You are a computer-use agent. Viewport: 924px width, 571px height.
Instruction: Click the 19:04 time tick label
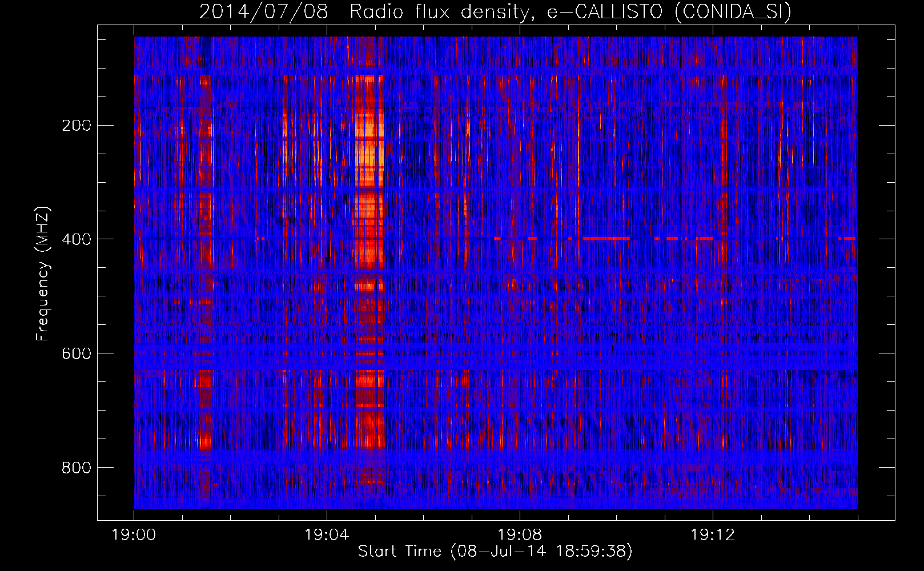327,535
